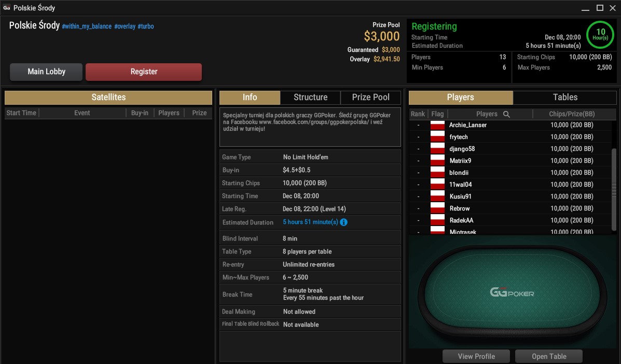Switch to the Prize Pool tab
The width and height of the screenshot is (621, 364).
click(x=371, y=97)
